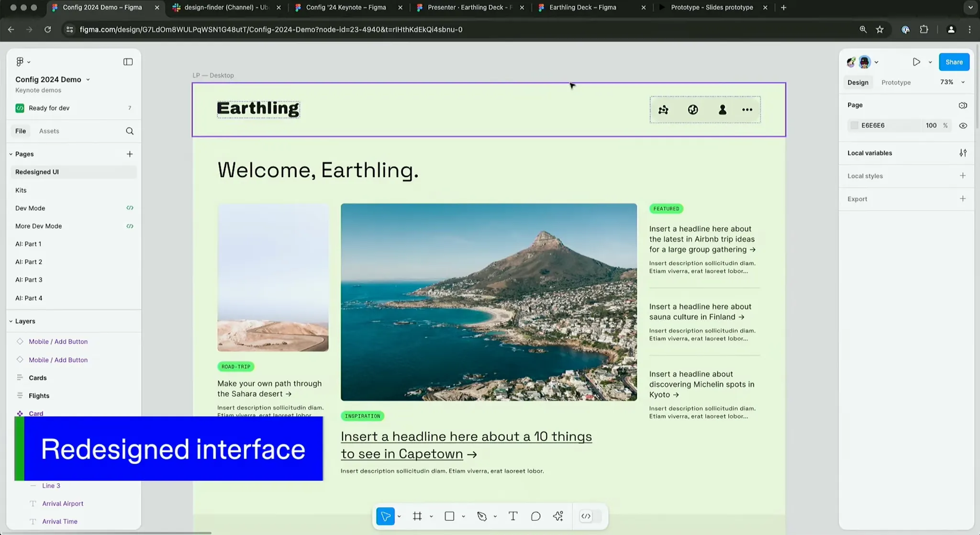
Task: Expand Config 2024 Demo file name dropdown
Action: [x=88, y=79]
